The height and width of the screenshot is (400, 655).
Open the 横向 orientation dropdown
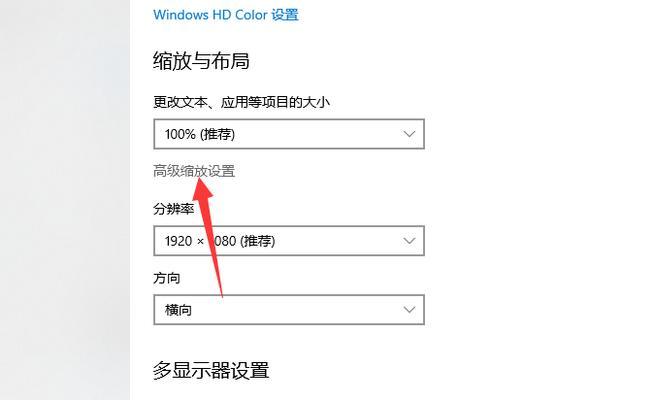(x=289, y=310)
